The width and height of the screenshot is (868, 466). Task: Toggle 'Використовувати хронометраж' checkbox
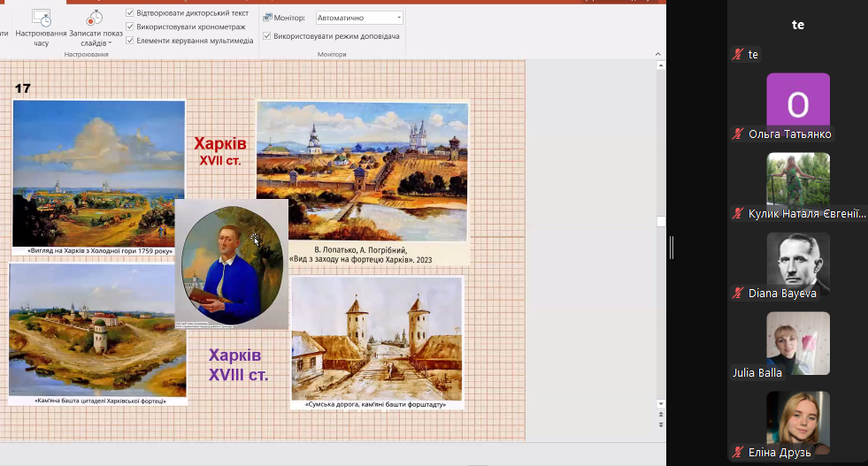(x=130, y=27)
